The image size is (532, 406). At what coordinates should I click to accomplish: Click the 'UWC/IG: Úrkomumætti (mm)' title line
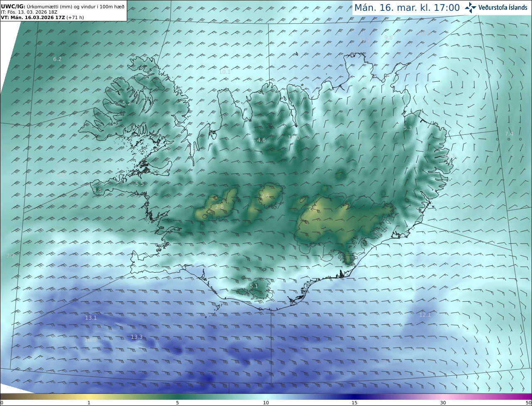point(63,7)
